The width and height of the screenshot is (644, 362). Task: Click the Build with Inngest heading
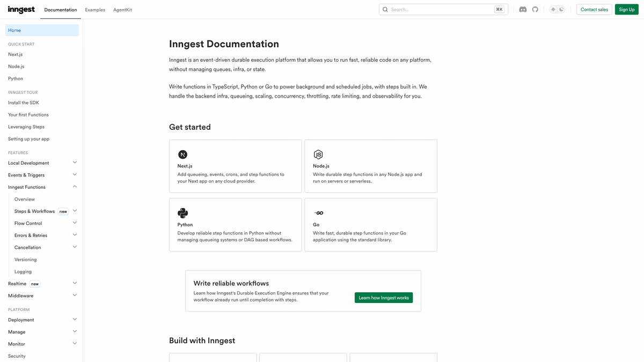pyautogui.click(x=202, y=341)
